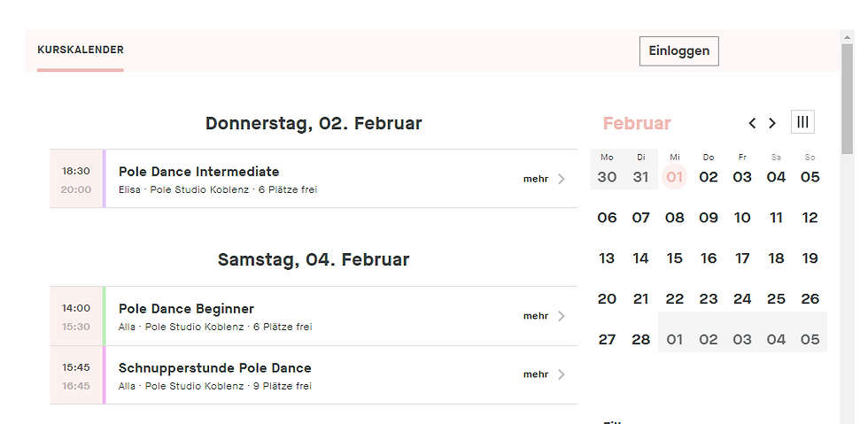The image size is (868, 424).
Task: Open Pole Dance Beginner chevron arrow
Action: point(561,316)
